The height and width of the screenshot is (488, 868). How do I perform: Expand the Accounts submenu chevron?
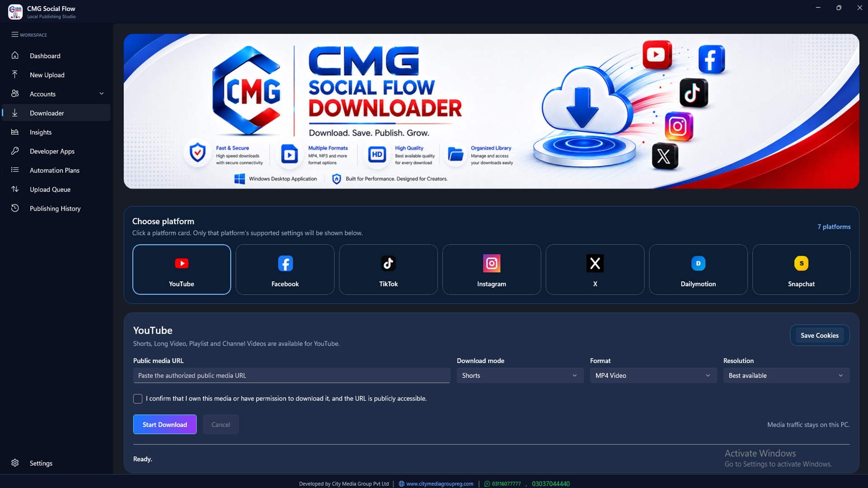(x=101, y=94)
